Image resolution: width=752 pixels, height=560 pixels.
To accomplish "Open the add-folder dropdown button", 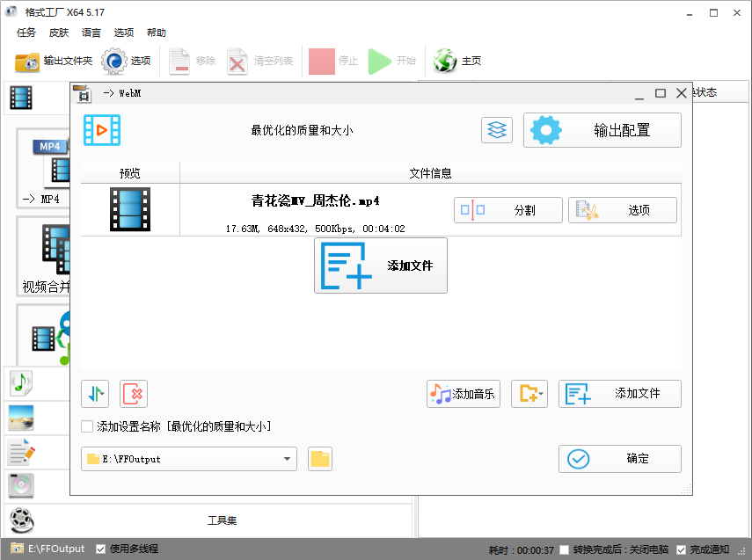I will point(529,393).
